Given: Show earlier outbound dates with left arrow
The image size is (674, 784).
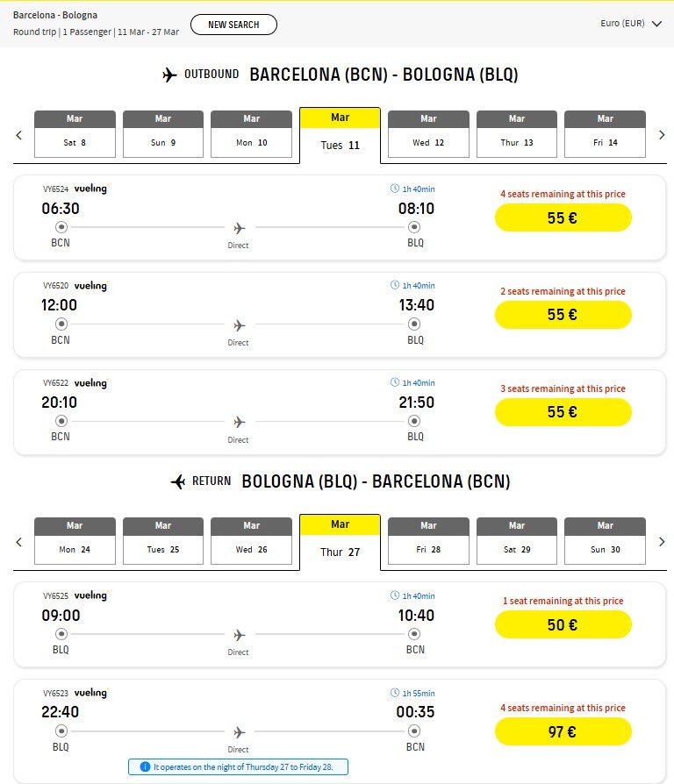Looking at the screenshot, I should pyautogui.click(x=18, y=135).
